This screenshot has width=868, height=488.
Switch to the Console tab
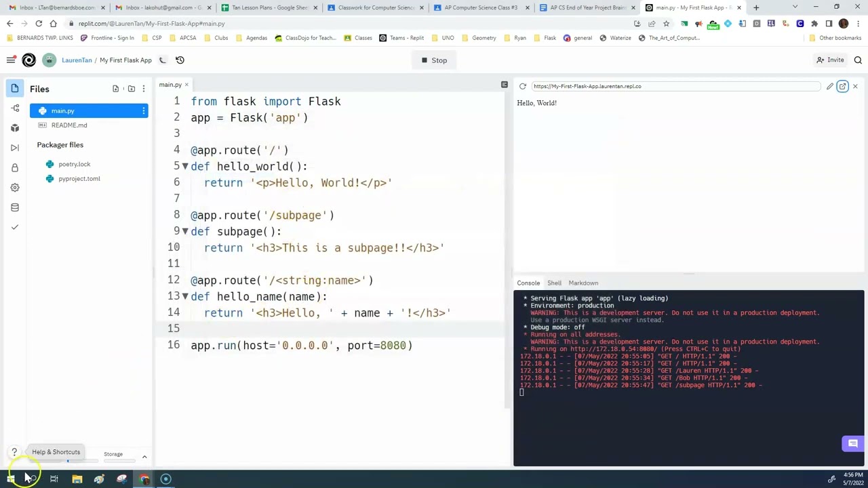[x=528, y=283]
